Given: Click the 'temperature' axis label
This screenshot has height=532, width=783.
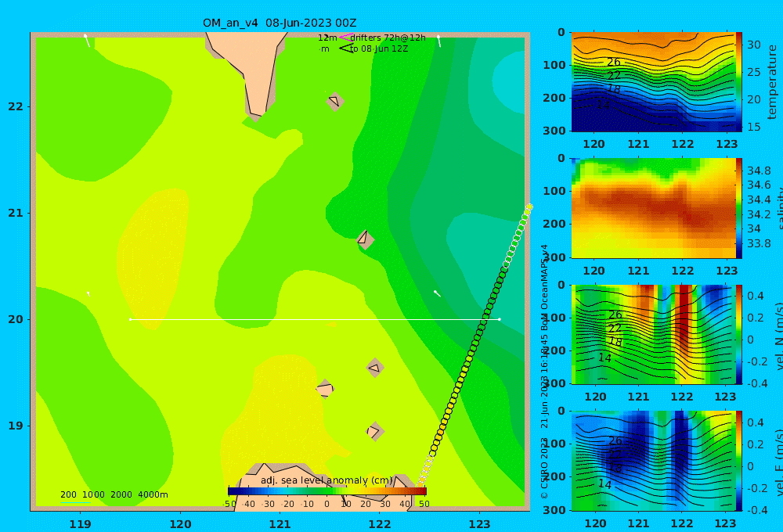Looking at the screenshot, I should tap(772, 82).
